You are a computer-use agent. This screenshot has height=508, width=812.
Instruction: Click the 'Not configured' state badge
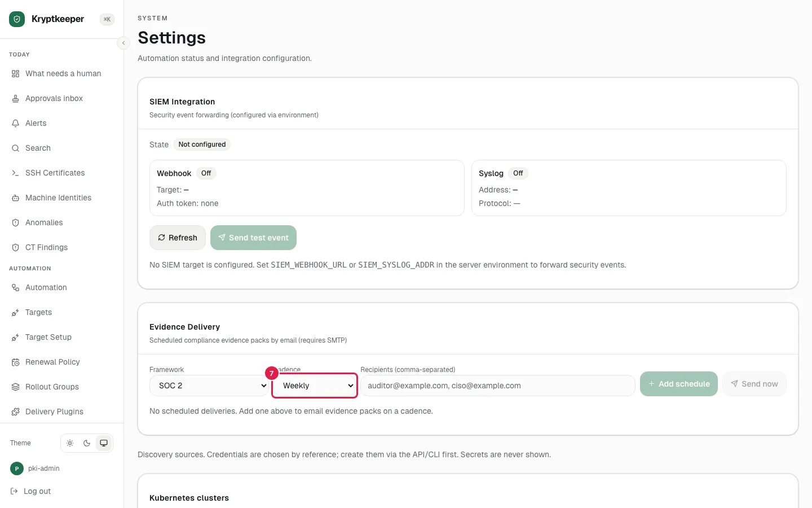202,144
